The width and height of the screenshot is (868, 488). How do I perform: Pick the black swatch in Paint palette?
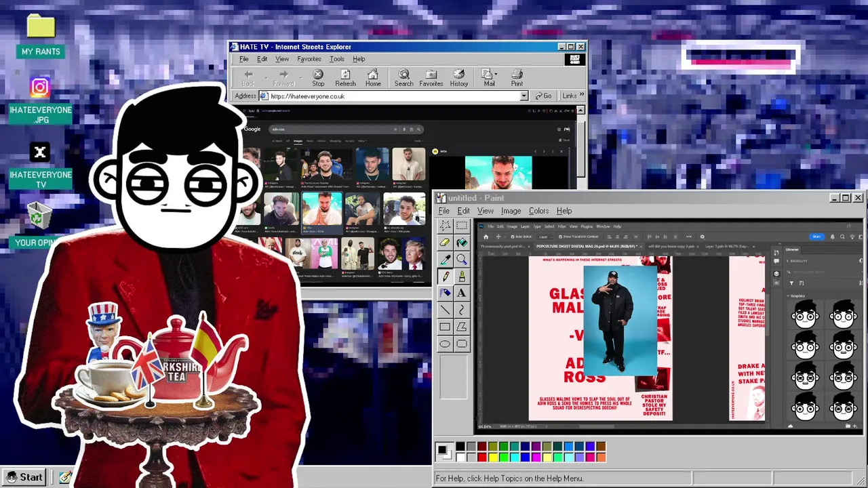pos(460,446)
